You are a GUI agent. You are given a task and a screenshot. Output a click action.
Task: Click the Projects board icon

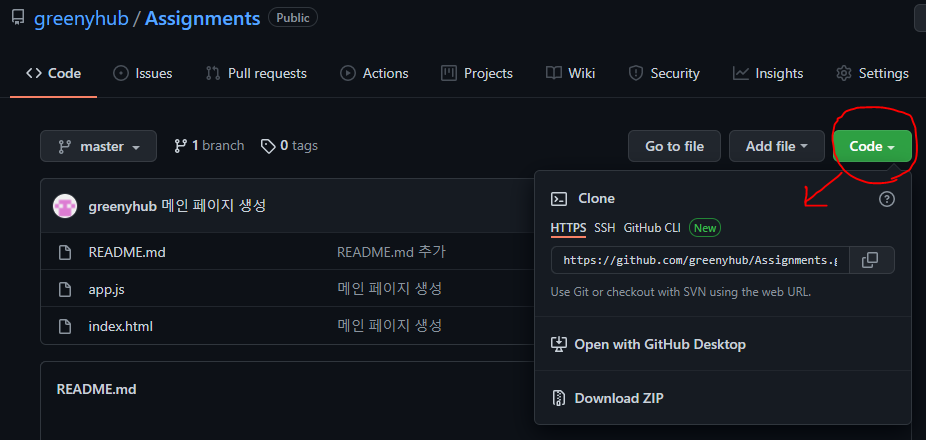click(x=449, y=73)
